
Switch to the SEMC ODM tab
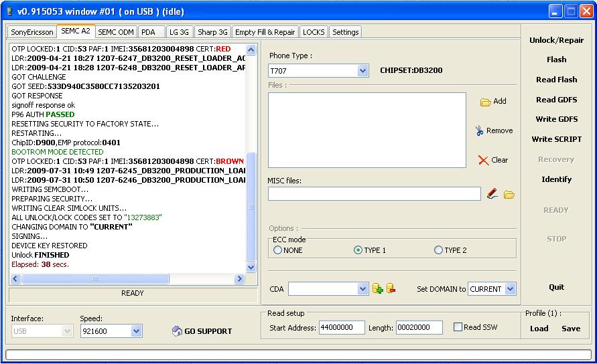click(116, 32)
